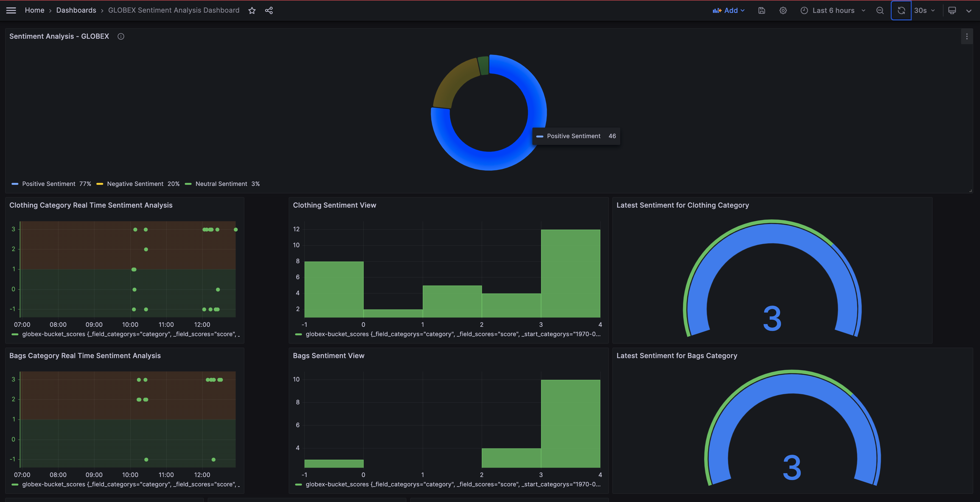Viewport: 980px width, 502px height.
Task: Open Latest Sentiment for Clothing Category title
Action: coord(682,205)
